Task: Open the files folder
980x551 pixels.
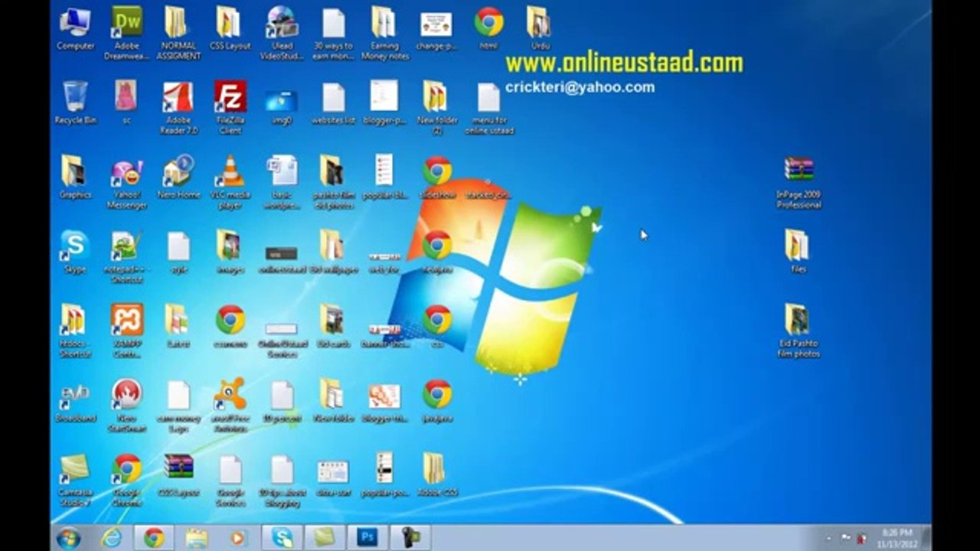Action: [x=798, y=251]
